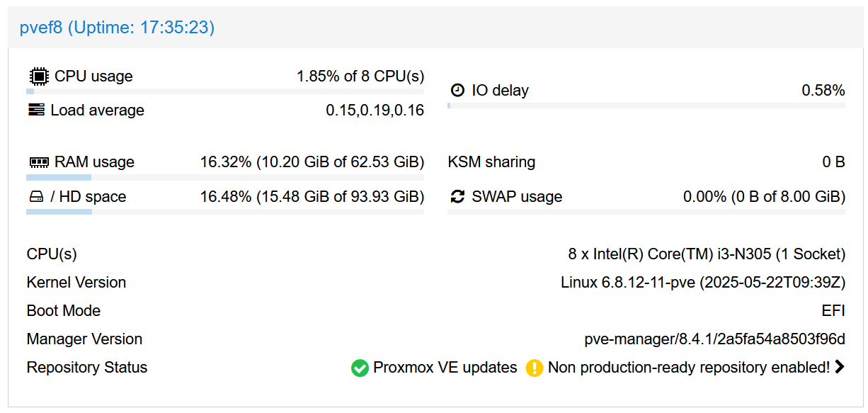
Task: Click the Proxmox VE updates status text
Action: tap(445, 368)
